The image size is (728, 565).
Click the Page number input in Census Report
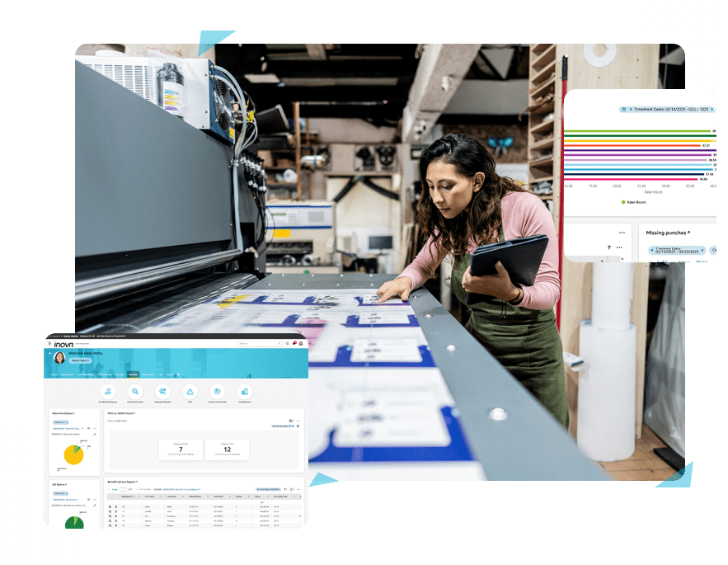point(123,489)
